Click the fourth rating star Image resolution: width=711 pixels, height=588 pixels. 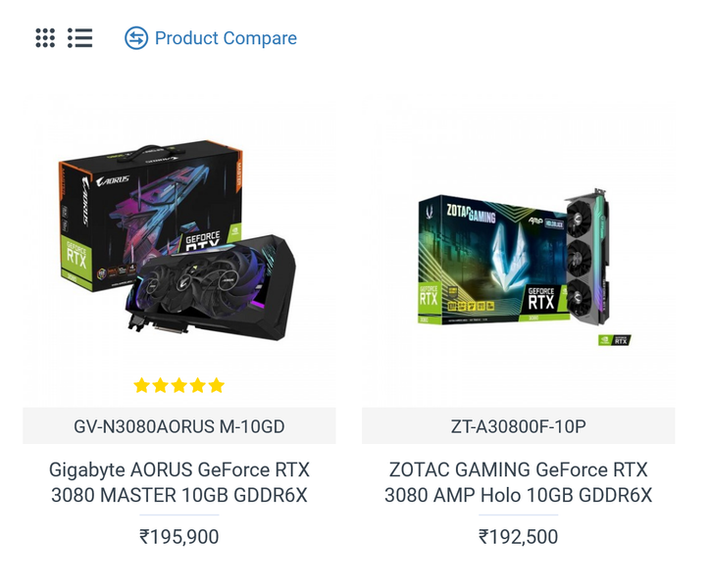pos(197,385)
